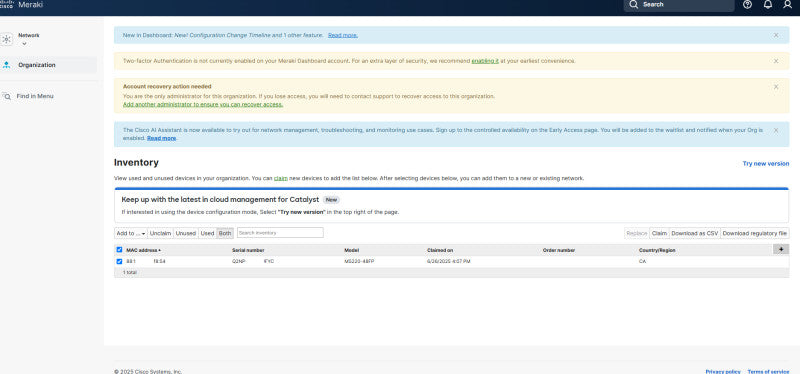Screen dimensions: 800x374
Task: Click the top bar Search field
Action: coord(679,5)
